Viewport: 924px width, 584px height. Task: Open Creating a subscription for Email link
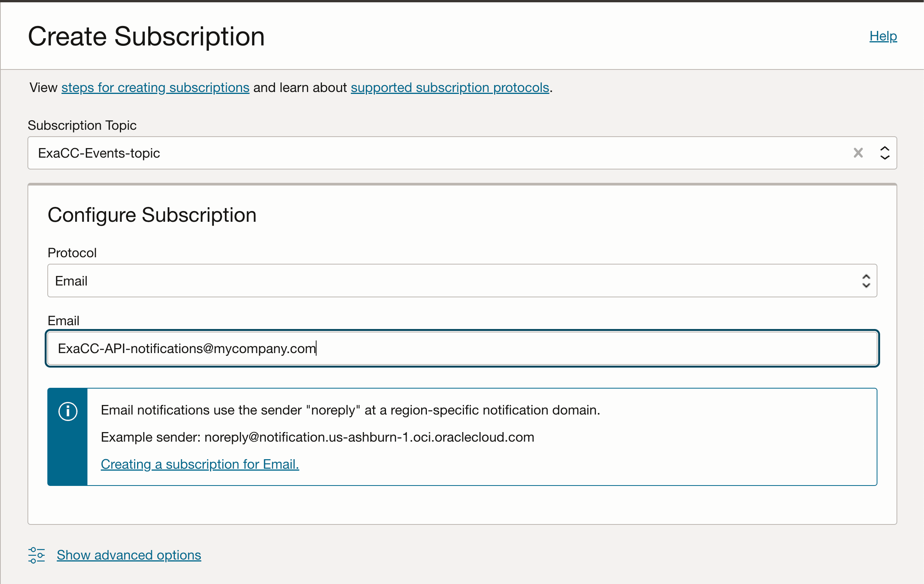200,464
